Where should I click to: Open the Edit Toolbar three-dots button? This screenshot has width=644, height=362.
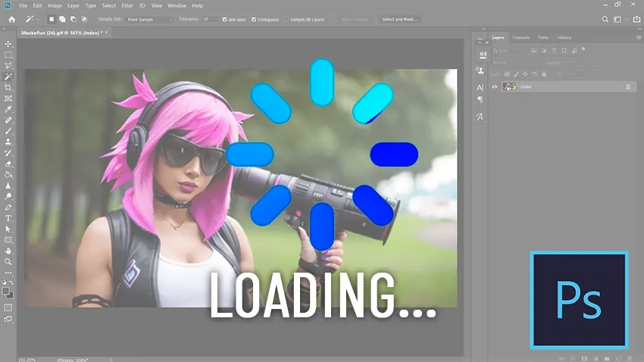pos(8,273)
